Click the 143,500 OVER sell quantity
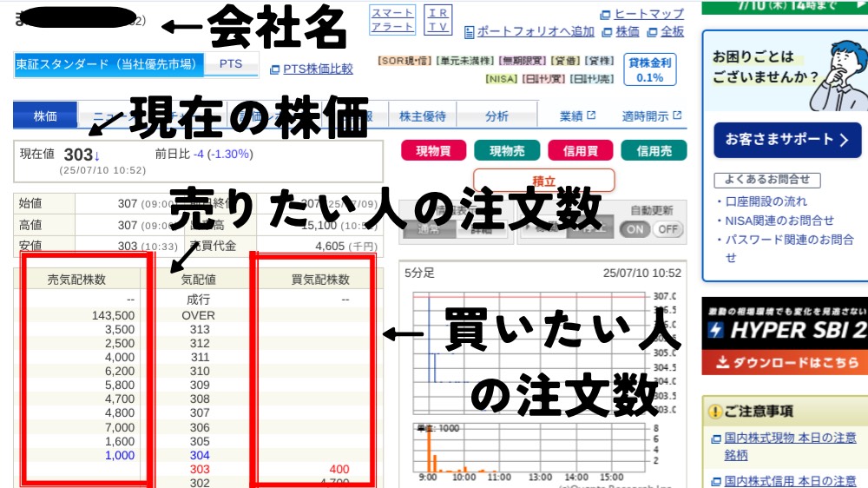 (113, 315)
